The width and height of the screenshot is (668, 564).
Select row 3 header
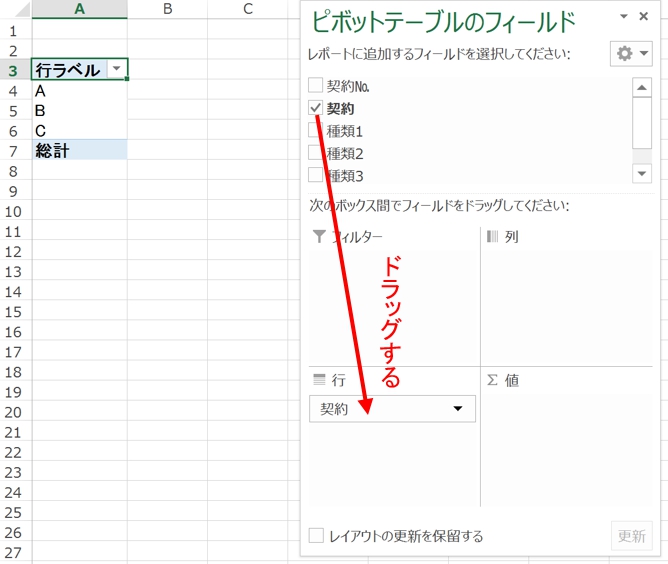coord(13,70)
